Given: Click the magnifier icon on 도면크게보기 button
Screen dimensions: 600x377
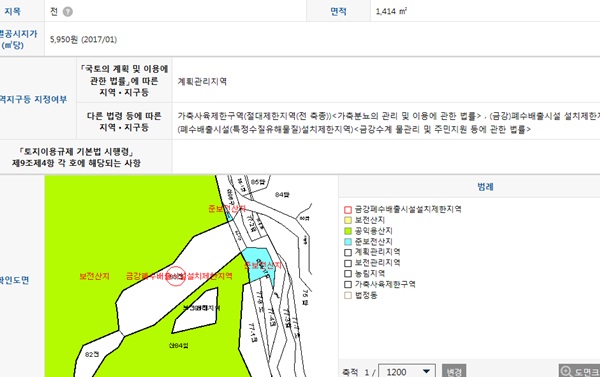Looking at the screenshot, I should click(x=566, y=371).
